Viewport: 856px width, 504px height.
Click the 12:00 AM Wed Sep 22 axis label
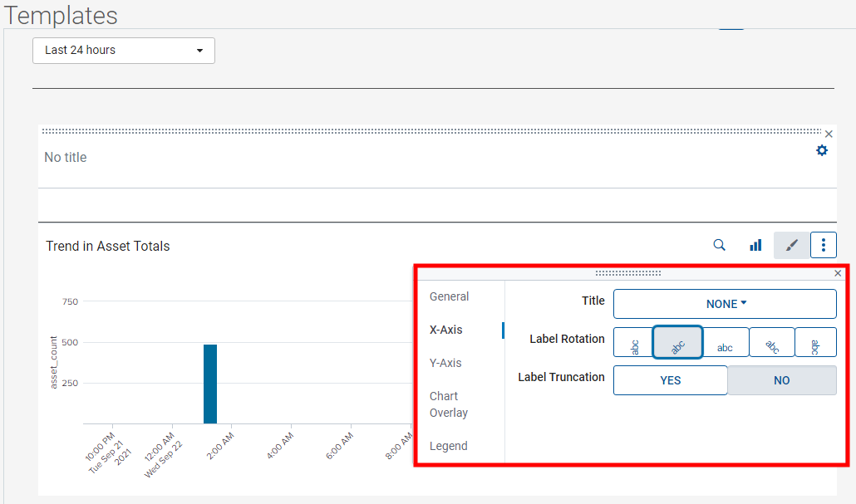click(x=163, y=455)
